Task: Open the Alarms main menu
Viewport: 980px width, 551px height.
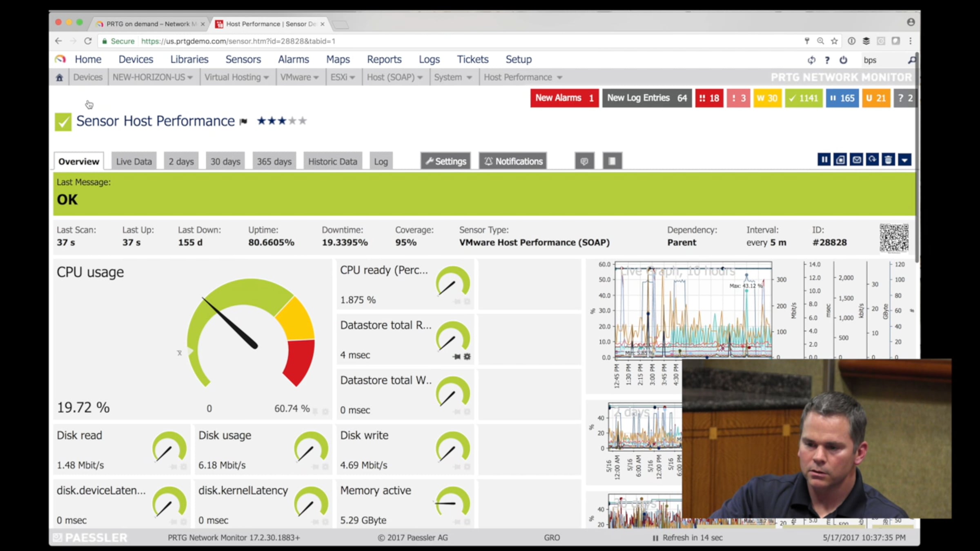Action: coord(293,59)
